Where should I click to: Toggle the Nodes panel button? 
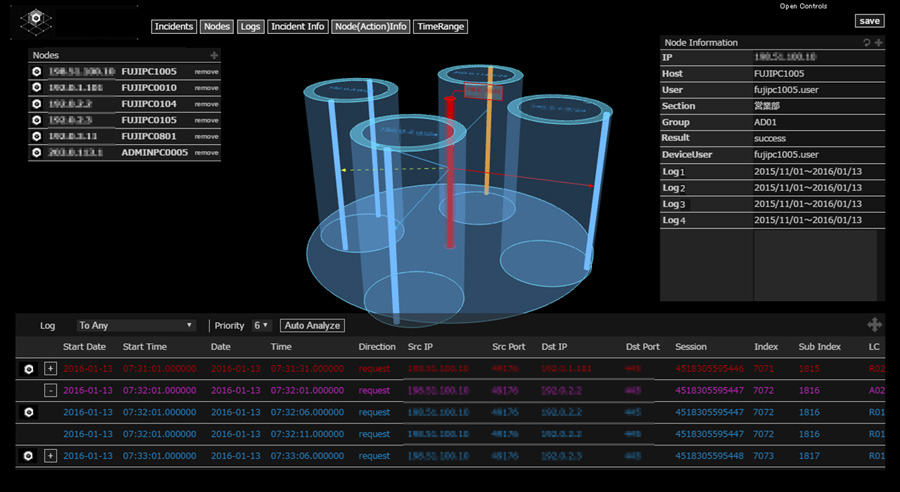(x=216, y=27)
